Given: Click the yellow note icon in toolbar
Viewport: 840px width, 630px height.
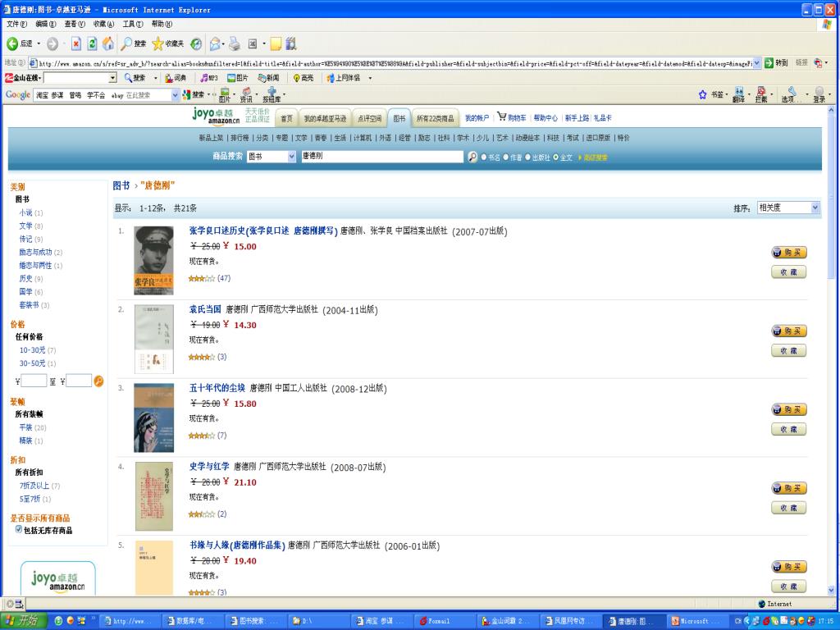Looking at the screenshot, I should click(276, 44).
